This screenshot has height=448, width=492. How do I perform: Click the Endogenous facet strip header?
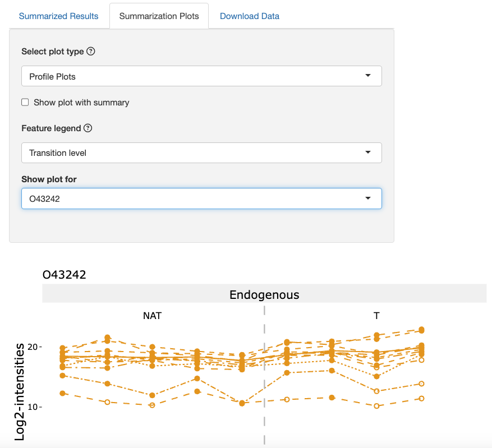(x=264, y=294)
